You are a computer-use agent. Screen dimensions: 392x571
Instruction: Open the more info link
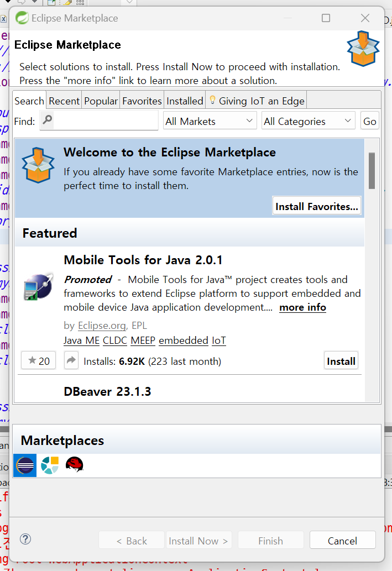click(302, 307)
